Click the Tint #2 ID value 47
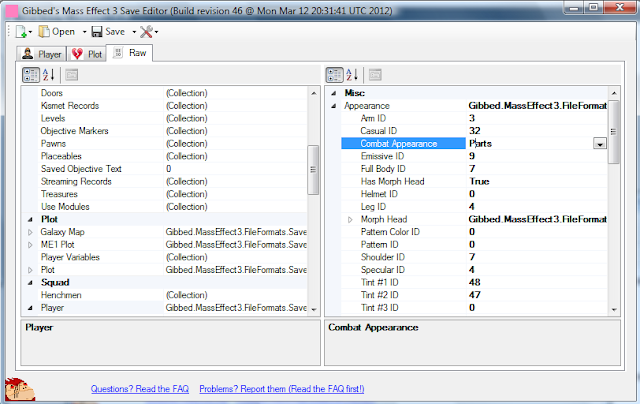Image resolution: width=640 pixels, height=404 pixels. click(475, 295)
